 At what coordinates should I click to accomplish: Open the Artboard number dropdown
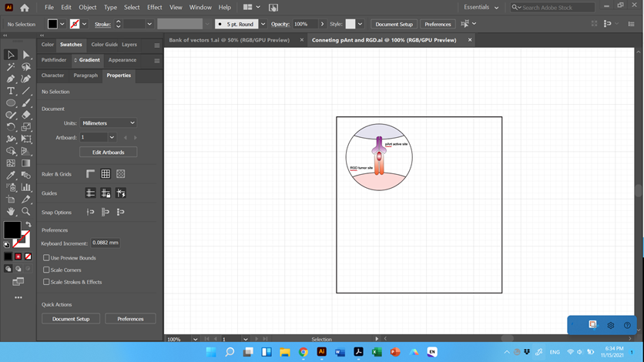coord(112,137)
